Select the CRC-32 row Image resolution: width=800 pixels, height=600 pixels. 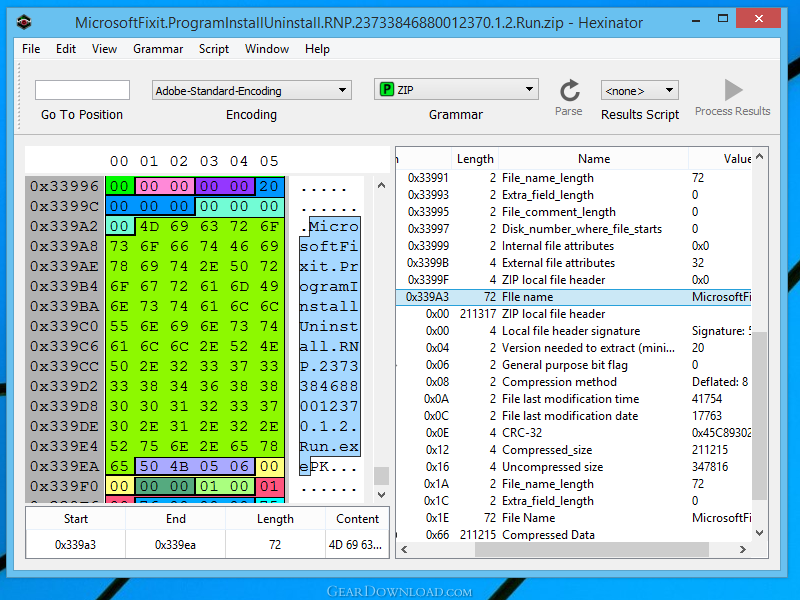coord(573,433)
